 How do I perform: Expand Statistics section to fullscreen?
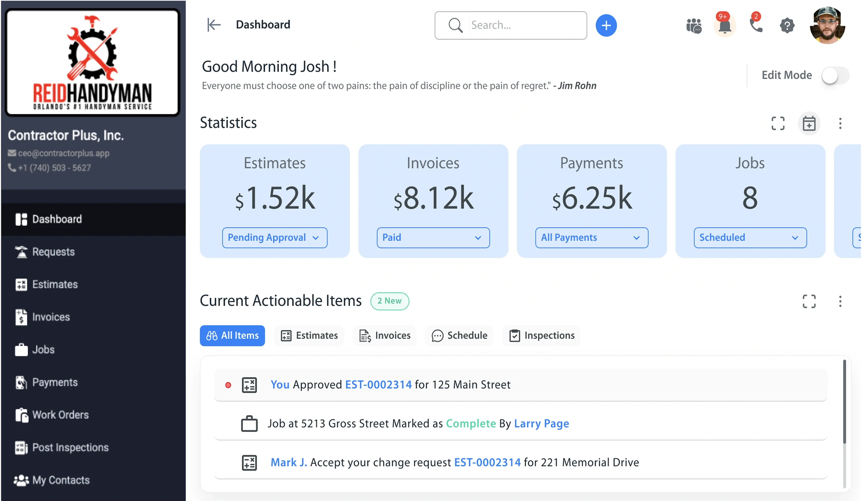[778, 124]
